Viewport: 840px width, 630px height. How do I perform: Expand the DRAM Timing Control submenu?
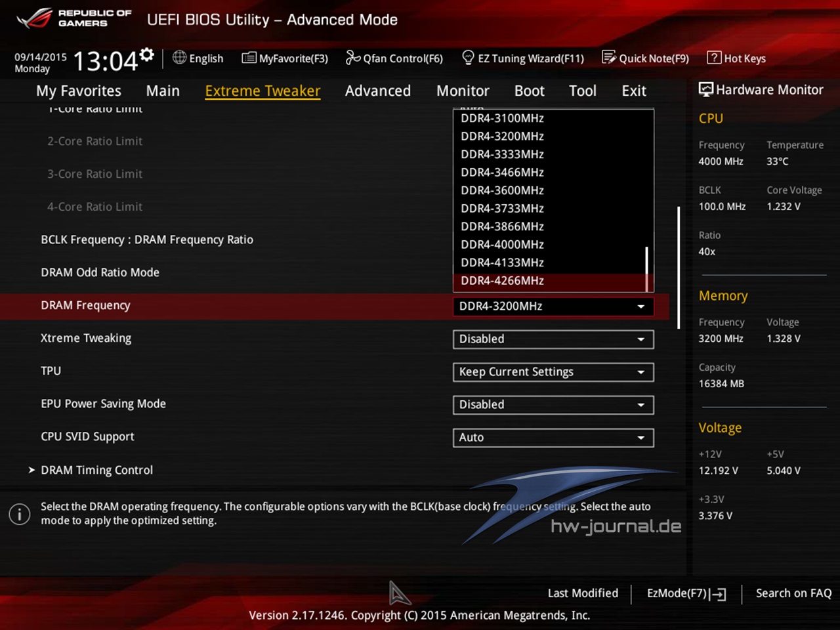click(96, 470)
